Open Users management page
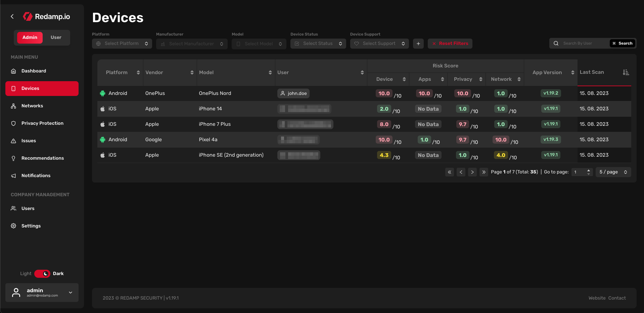Screen dimensions: 644x313 coord(42,209)
